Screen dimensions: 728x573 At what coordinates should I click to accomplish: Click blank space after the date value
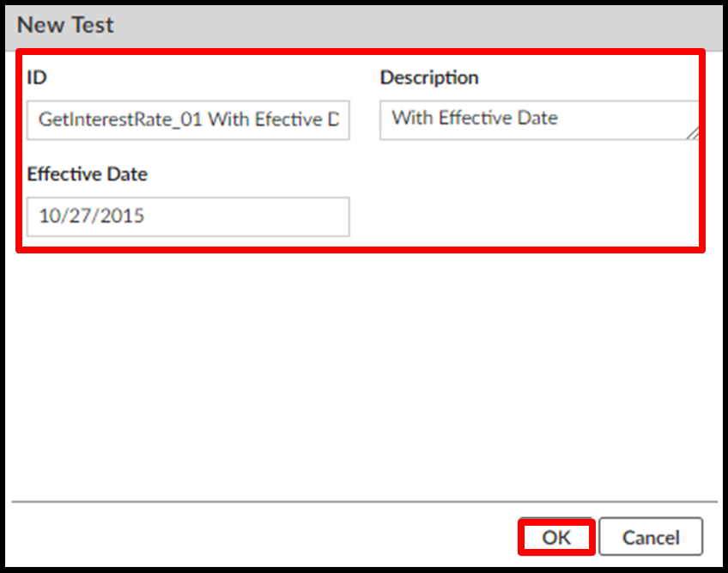point(258,216)
